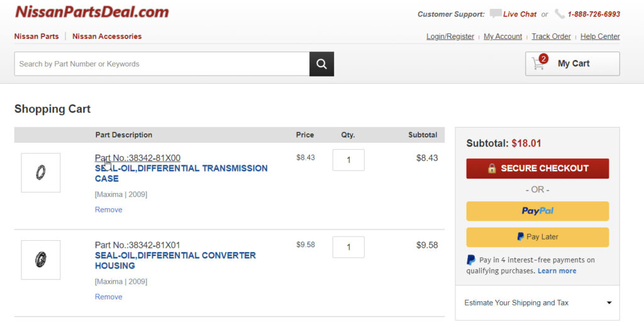Open the Nissan Accessories menu
Viewport: 644px width, 322px height.
coord(107,36)
